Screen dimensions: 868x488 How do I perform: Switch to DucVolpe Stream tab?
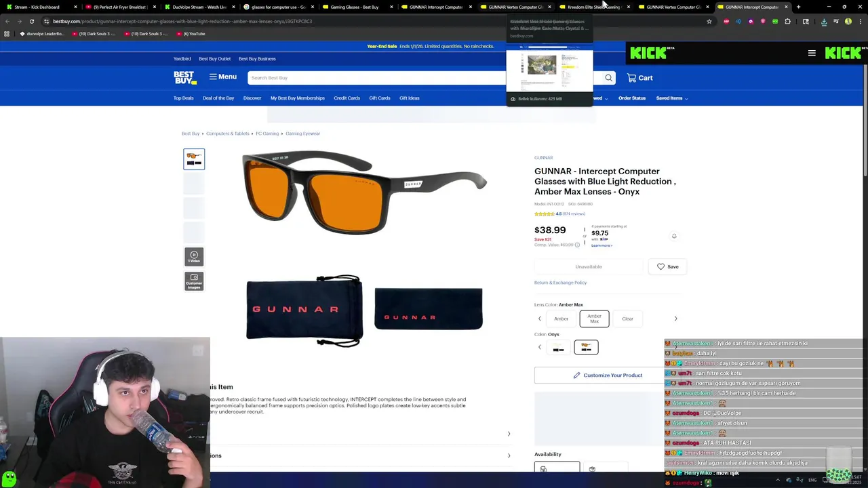pos(199,7)
